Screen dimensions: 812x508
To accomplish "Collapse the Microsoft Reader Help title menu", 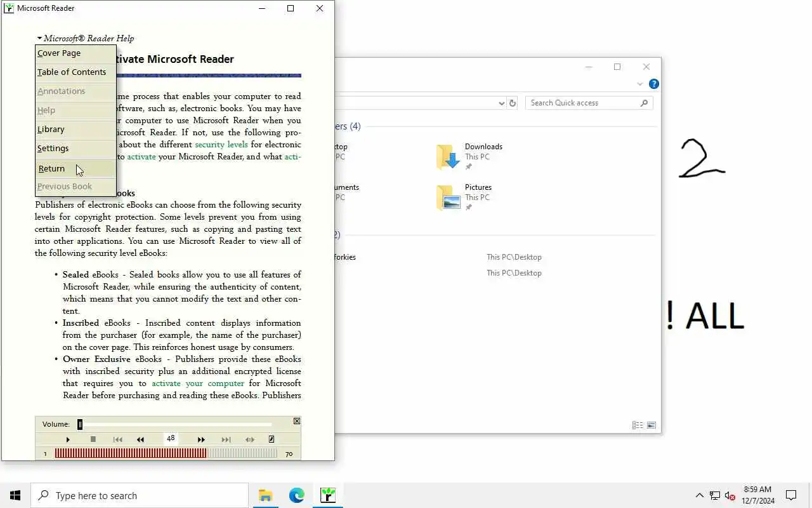I will [86, 38].
